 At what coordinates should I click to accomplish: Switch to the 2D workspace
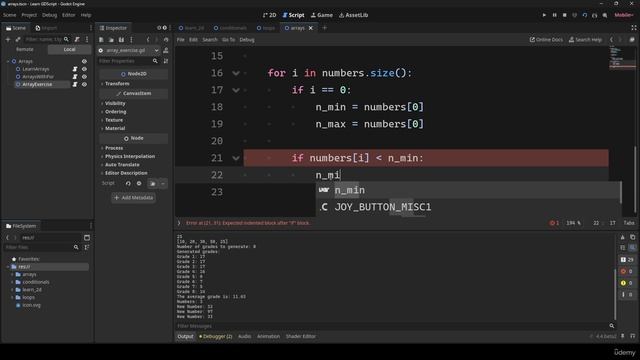[x=270, y=15]
